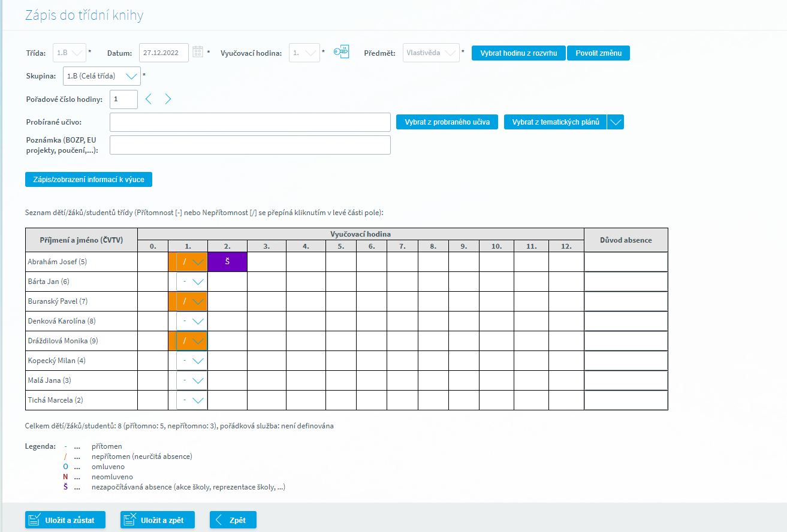Click the Zápis do třídní knihy heading

point(84,15)
